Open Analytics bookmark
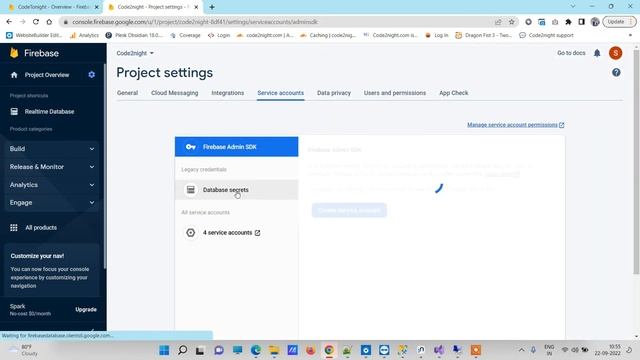The width and height of the screenshot is (640, 360). [x=84, y=35]
